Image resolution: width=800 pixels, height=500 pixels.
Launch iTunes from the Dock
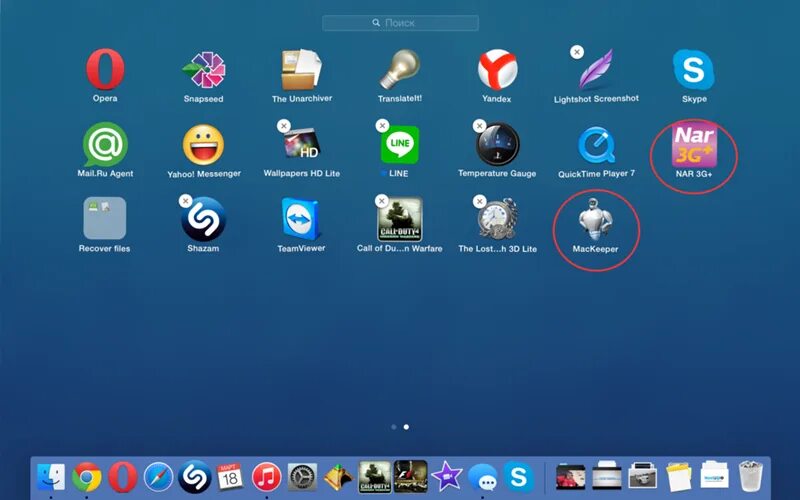266,477
